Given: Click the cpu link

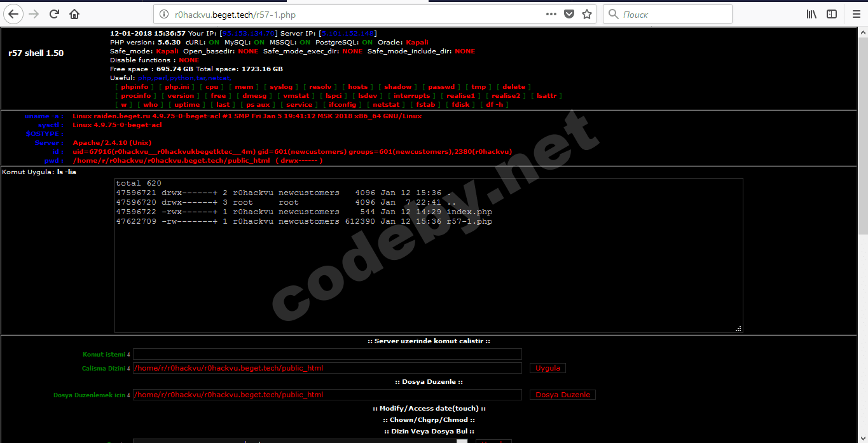Looking at the screenshot, I should click(x=212, y=86).
